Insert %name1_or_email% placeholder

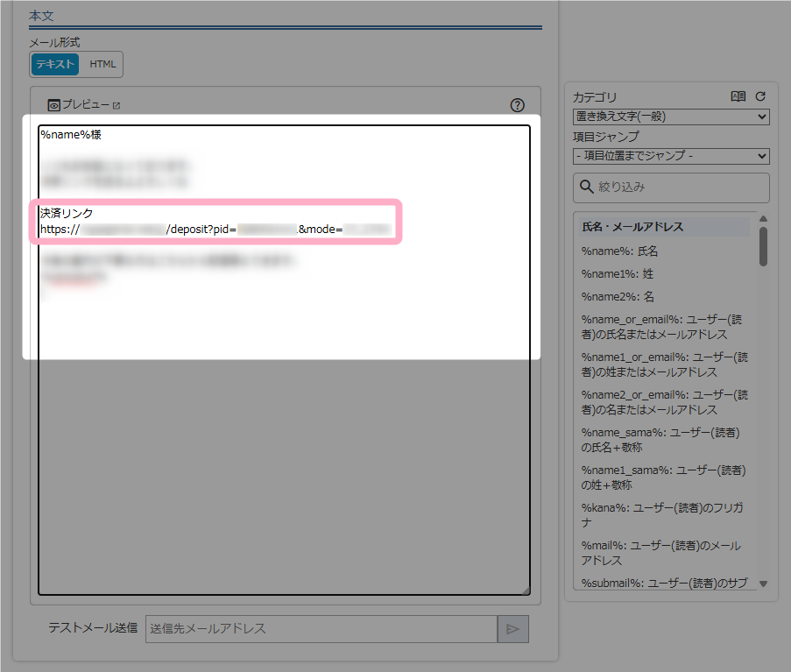point(664,364)
